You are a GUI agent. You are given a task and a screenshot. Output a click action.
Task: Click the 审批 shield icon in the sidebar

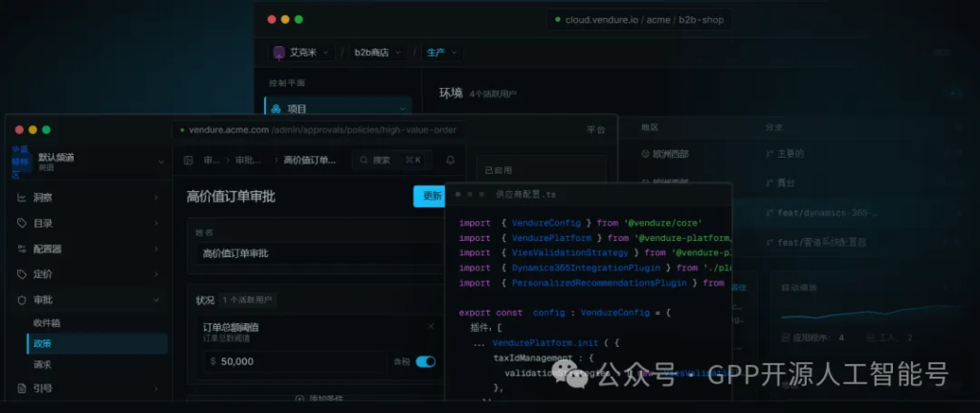22,300
